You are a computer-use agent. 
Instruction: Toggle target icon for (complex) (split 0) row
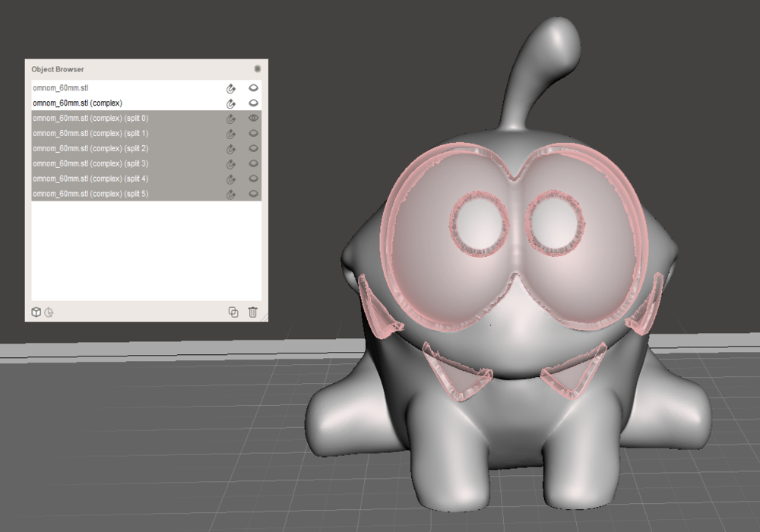tap(231, 119)
